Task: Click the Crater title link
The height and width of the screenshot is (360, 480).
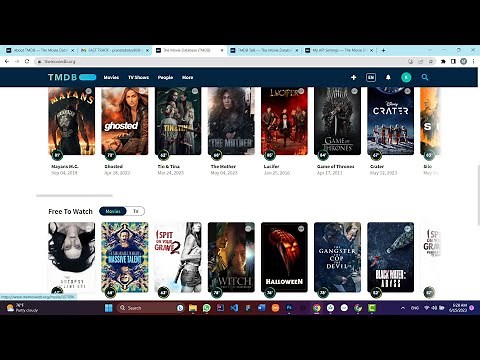Action: click(x=377, y=166)
